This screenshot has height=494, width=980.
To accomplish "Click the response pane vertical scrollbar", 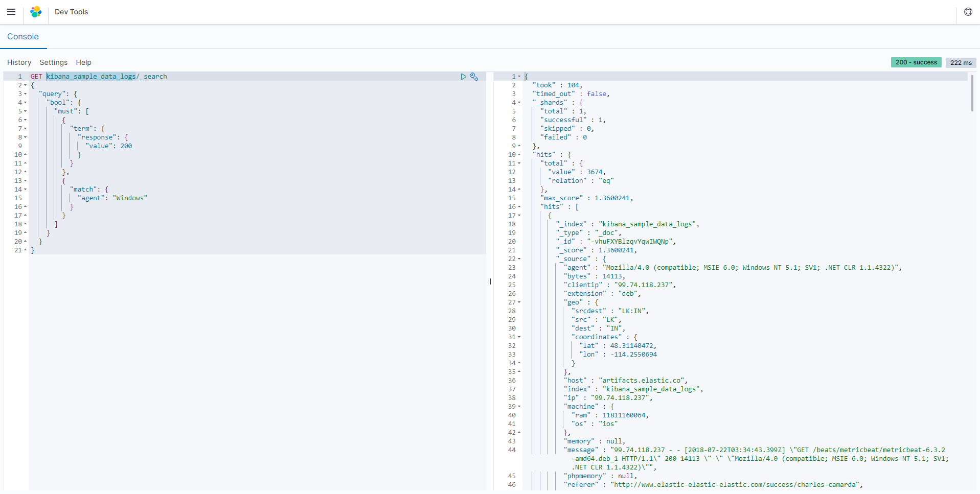I will [x=972, y=93].
